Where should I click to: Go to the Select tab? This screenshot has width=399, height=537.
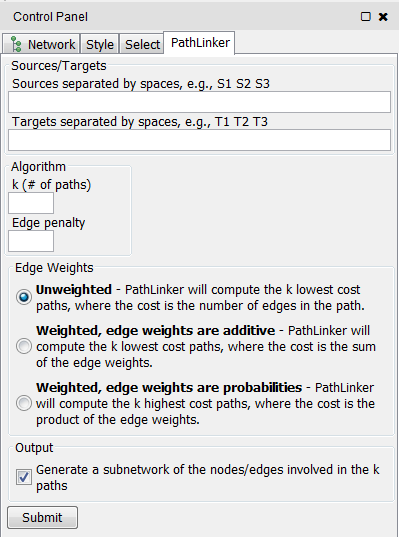click(142, 44)
